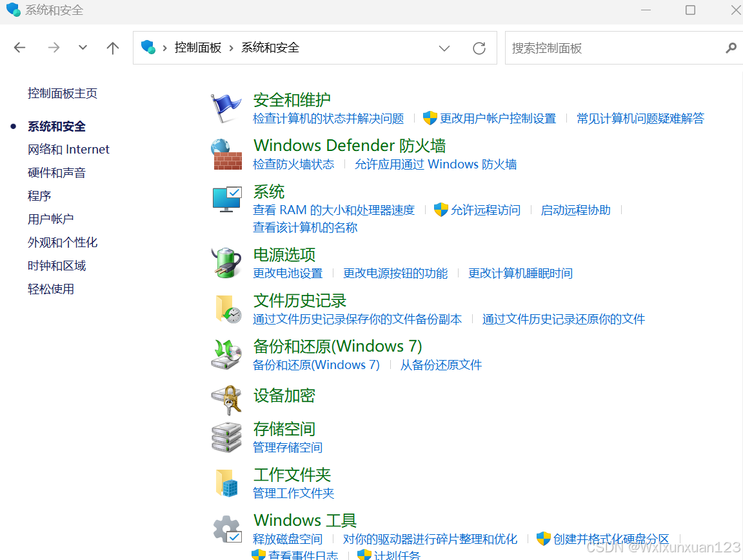Screen dimensions: 743x560
Task: Click 更改用户帐户控制设置 link
Action: 498,119
